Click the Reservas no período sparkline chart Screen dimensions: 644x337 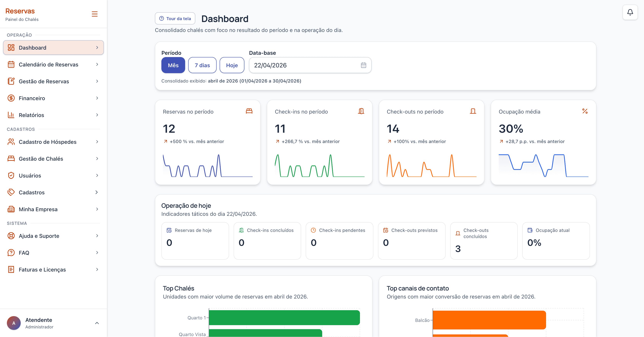208,165
